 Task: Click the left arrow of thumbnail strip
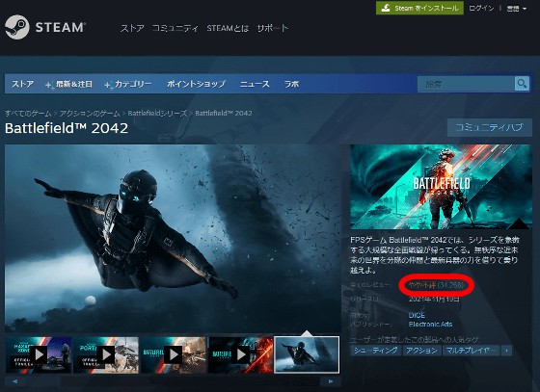14,381
